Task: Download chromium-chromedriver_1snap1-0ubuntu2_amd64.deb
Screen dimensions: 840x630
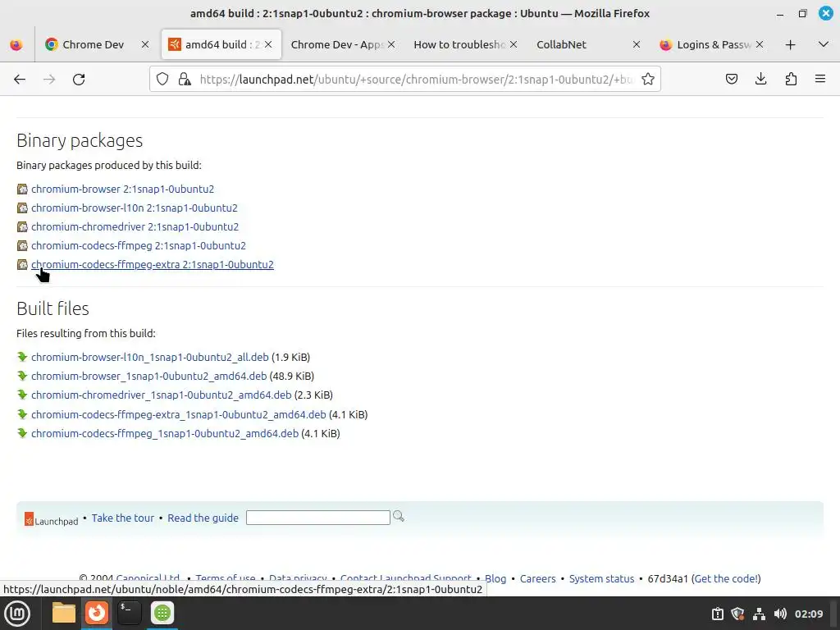Action: [x=162, y=395]
